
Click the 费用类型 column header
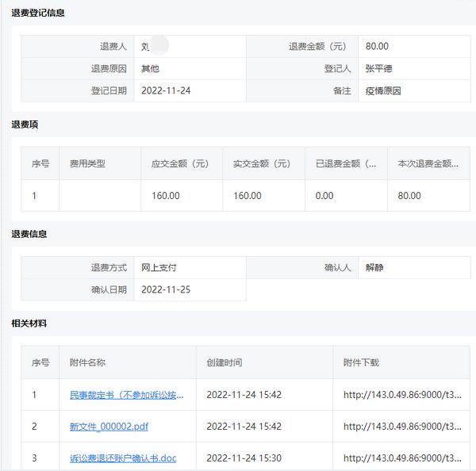pos(87,164)
